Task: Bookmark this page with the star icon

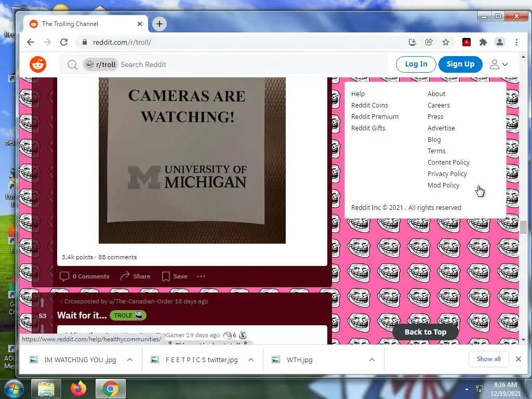Action: (x=445, y=42)
